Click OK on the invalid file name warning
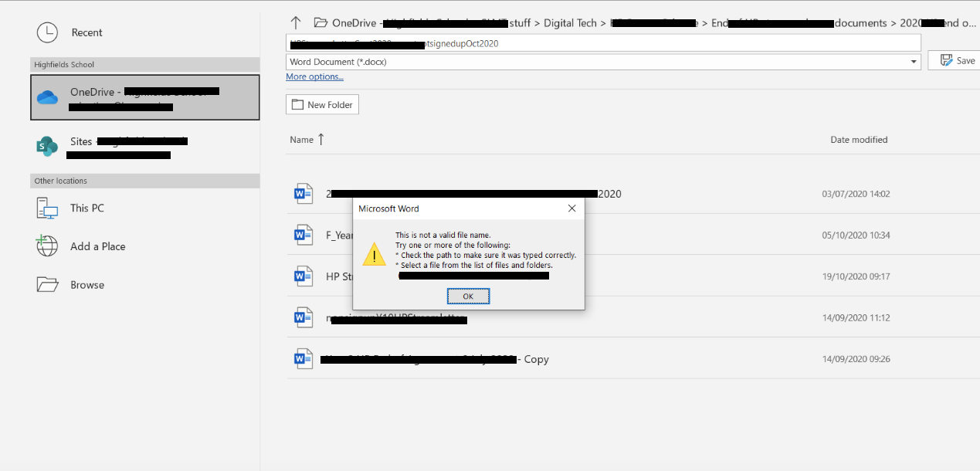Image resolution: width=980 pixels, height=471 pixels. click(468, 296)
